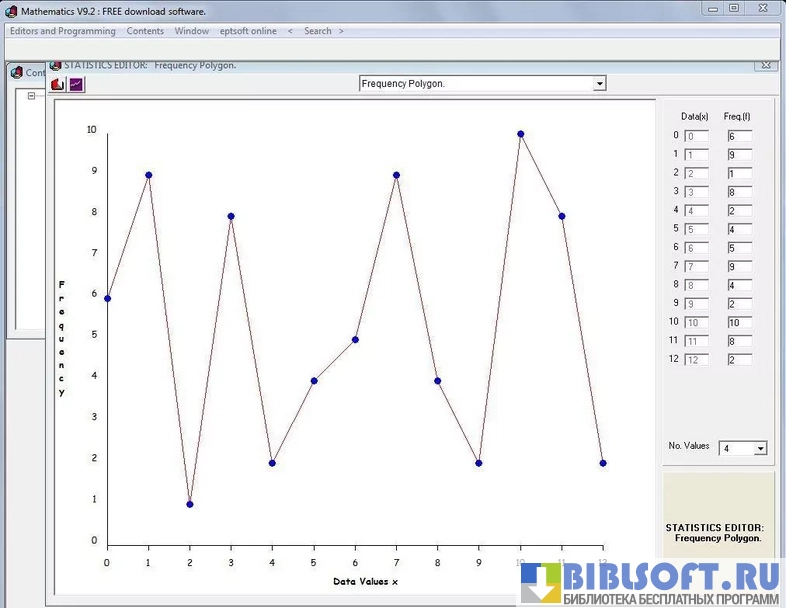786x608 pixels.
Task: Click the back arrow before Search
Action: point(290,31)
